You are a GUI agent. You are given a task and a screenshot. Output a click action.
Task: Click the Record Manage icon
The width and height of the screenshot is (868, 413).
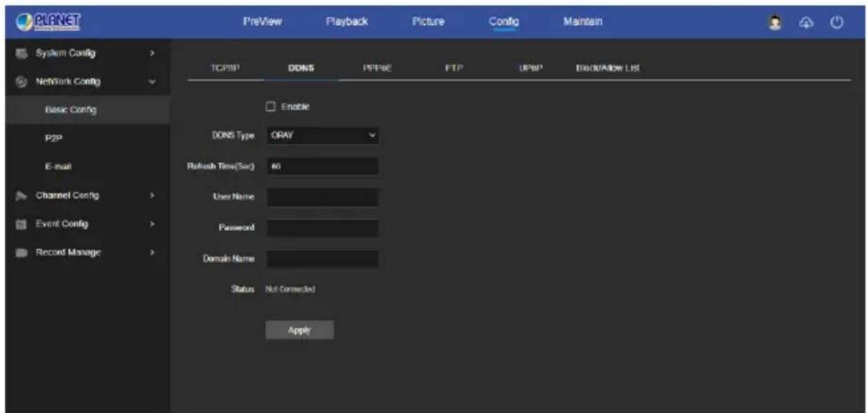point(20,253)
